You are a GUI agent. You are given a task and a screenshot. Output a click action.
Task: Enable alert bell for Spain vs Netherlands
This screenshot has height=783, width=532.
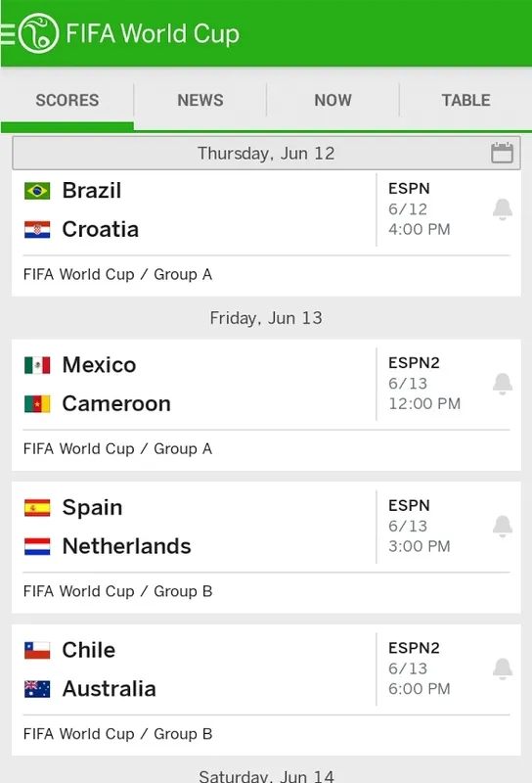tap(503, 526)
